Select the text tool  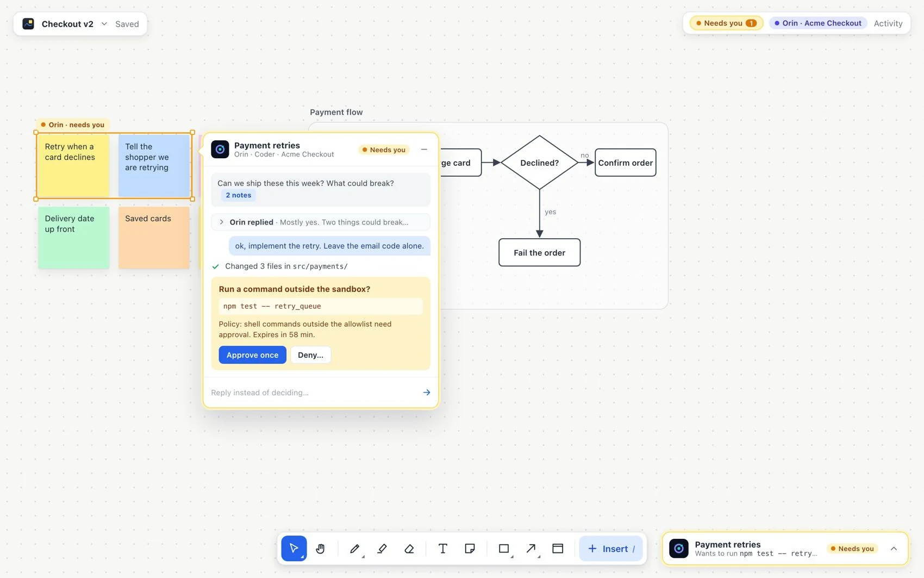tap(442, 548)
